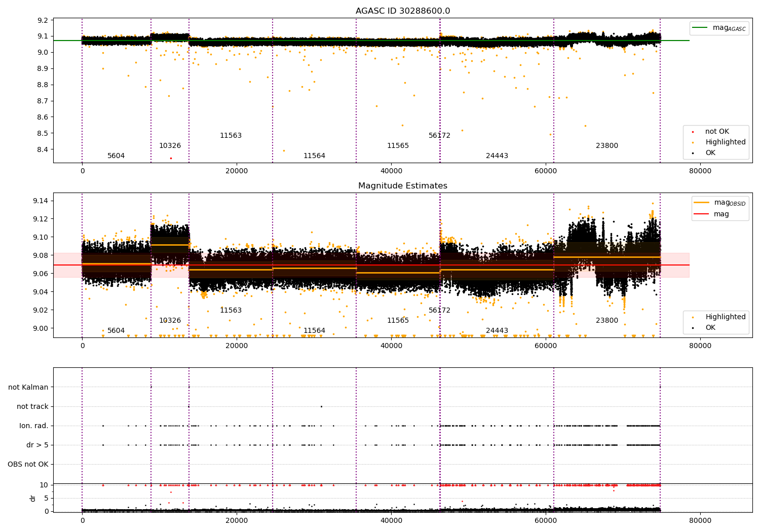Click obsid label 10326 in Magnitude Estimates plot

(x=170, y=321)
